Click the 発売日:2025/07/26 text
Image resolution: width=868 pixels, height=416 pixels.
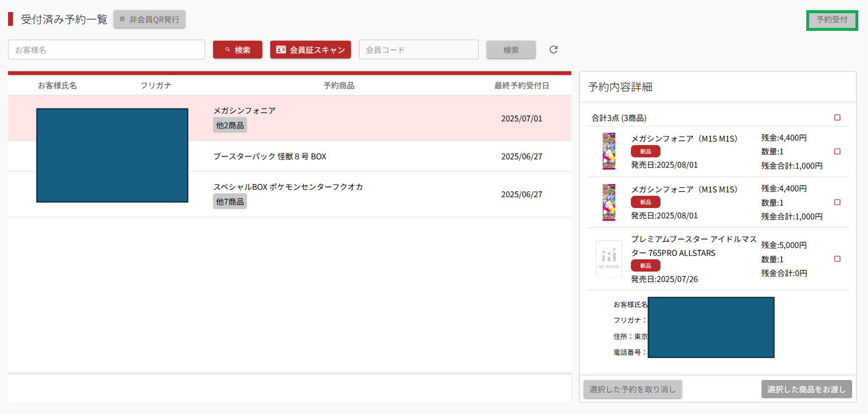pyautogui.click(x=664, y=279)
